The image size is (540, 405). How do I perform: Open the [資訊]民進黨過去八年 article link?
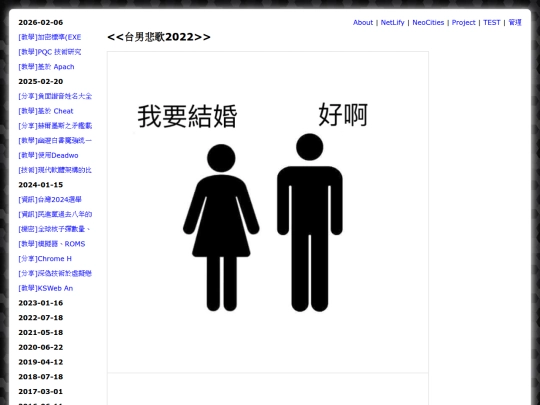coord(55,215)
